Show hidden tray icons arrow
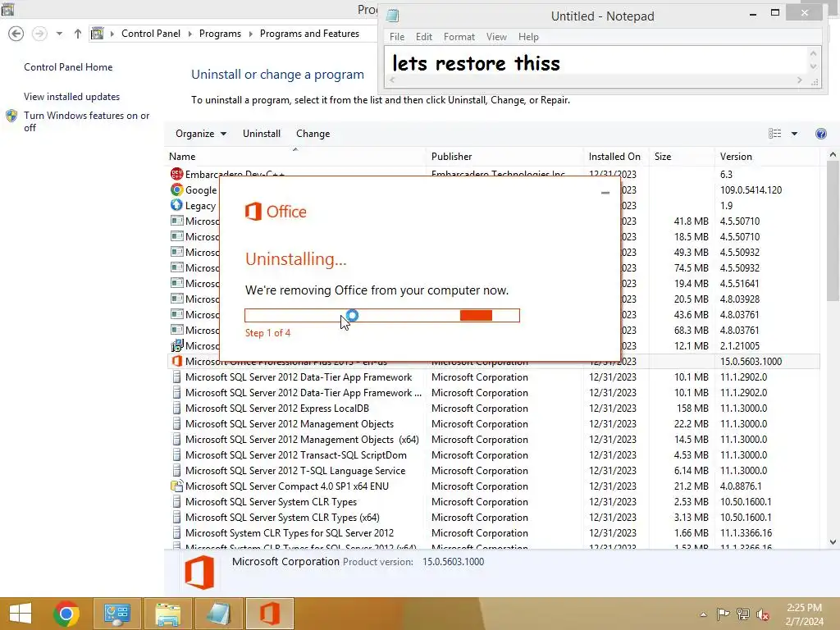Viewport: 840px width, 630px height. 703,614
